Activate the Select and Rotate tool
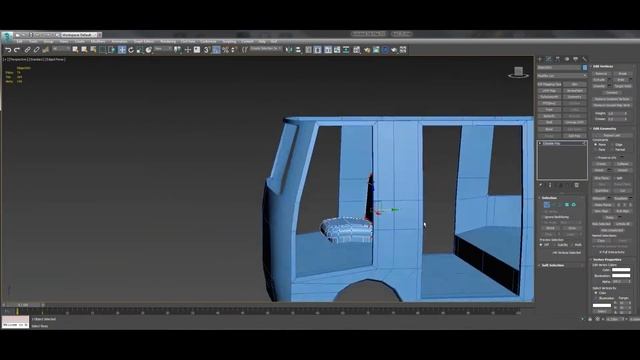 pyautogui.click(x=131, y=50)
